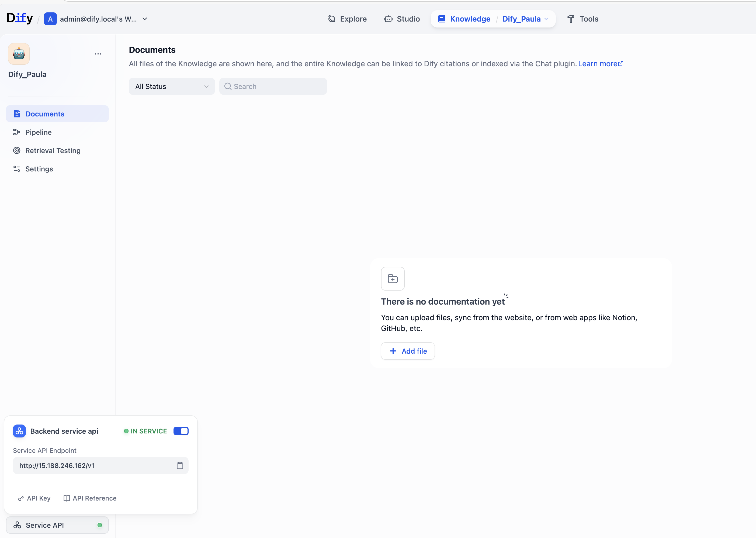Open the more options menu beside Dify_Paula avatar
756x538 pixels.
pyautogui.click(x=98, y=54)
